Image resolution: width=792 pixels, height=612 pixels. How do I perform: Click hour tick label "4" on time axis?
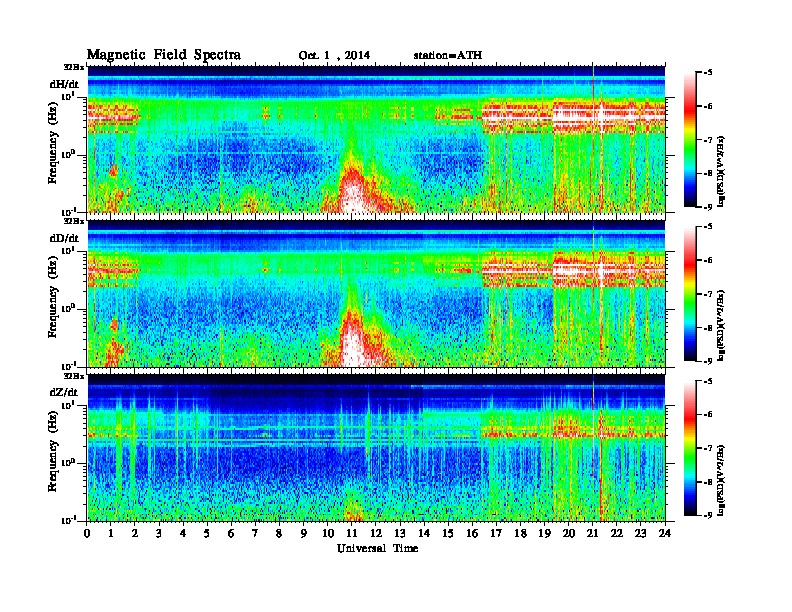pos(183,533)
